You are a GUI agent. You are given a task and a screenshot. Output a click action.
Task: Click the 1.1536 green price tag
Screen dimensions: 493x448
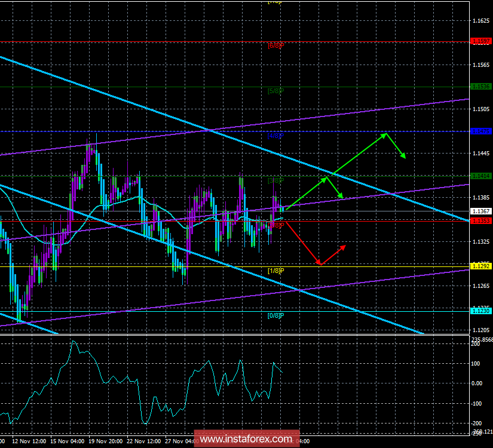click(480, 87)
